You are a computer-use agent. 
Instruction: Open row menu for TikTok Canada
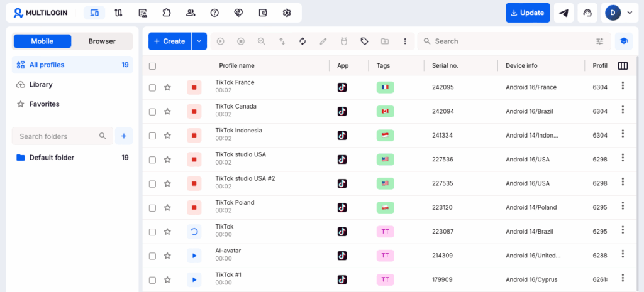tap(623, 109)
